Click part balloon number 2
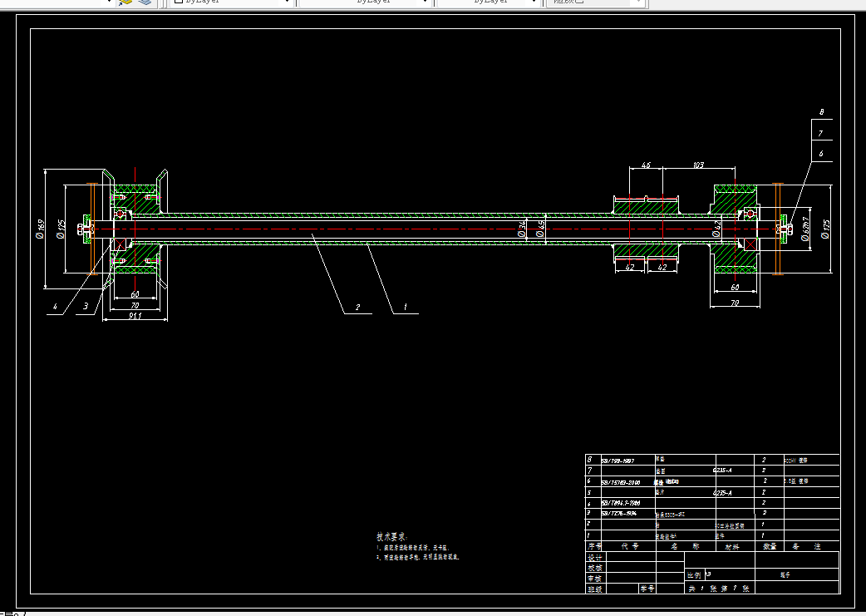The image size is (866, 616). [357, 308]
